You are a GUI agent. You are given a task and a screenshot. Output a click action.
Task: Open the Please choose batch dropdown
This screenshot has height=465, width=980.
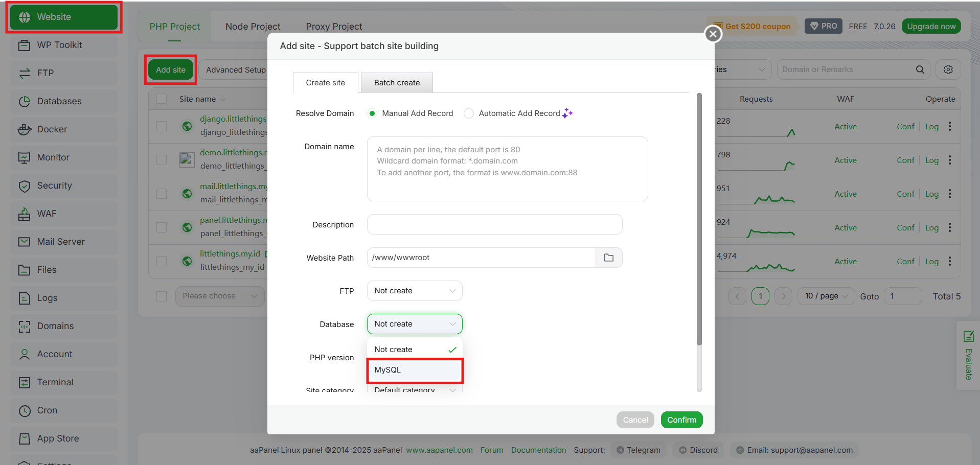220,296
